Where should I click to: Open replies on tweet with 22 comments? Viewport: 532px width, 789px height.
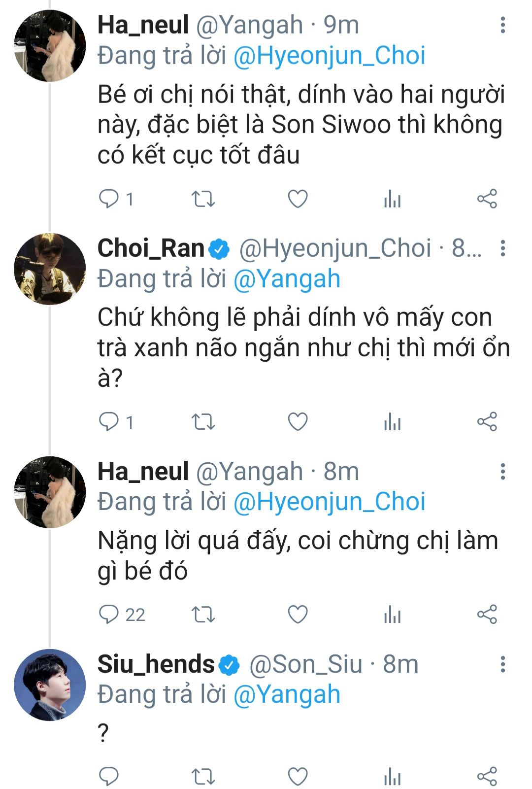109,615
